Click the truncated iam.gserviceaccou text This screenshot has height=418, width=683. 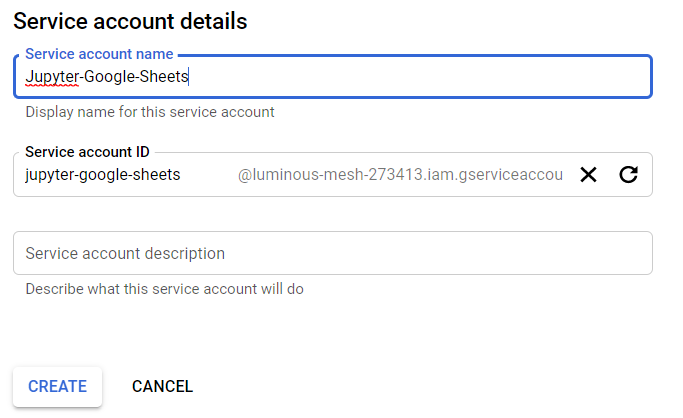pyautogui.click(x=495, y=175)
